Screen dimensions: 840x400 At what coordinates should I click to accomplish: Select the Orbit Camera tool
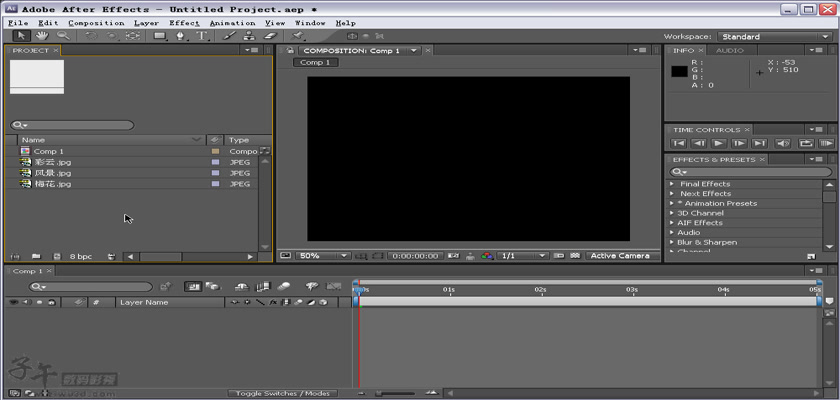pyautogui.click(x=112, y=36)
